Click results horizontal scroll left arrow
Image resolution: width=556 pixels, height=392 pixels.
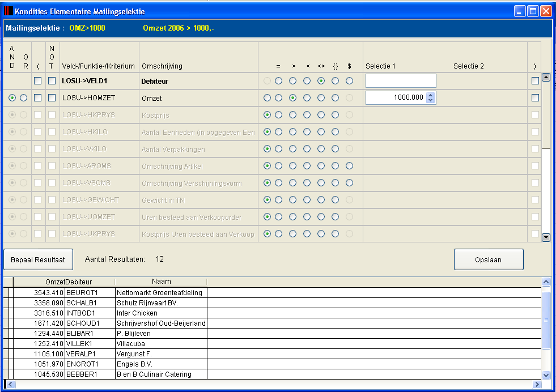coord(10,384)
